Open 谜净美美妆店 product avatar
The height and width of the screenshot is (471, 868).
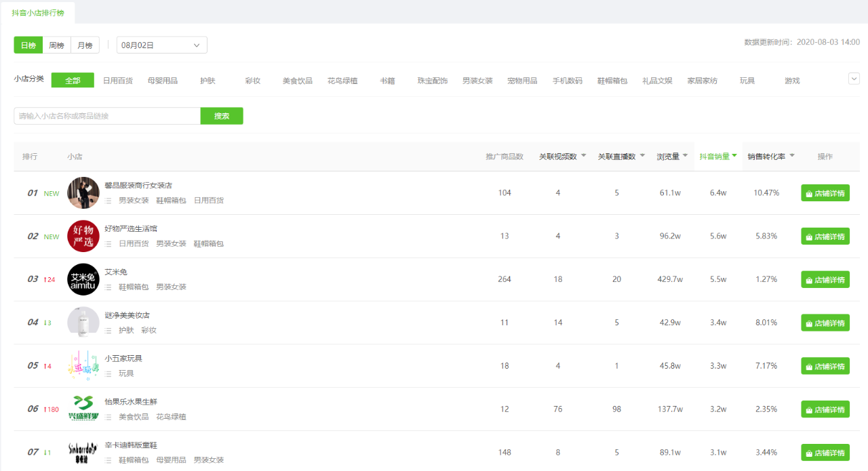pyautogui.click(x=83, y=323)
